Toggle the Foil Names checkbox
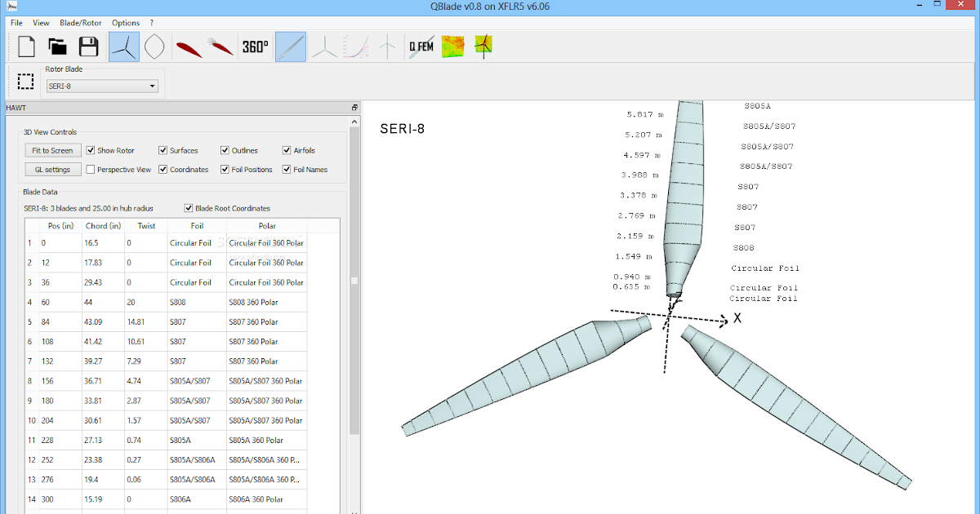Viewport: 980px width, 514px height. pos(287,170)
